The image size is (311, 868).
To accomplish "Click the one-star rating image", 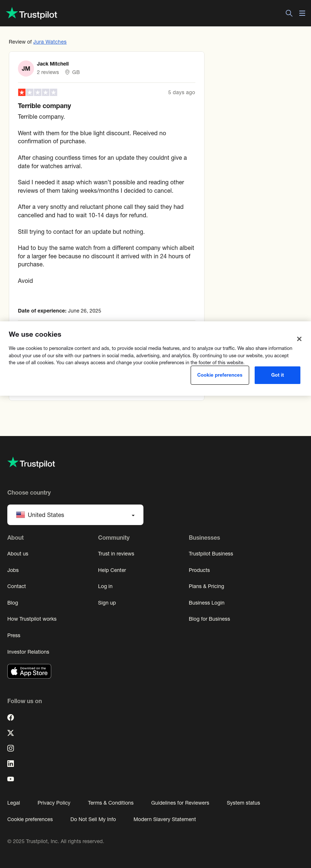I will 38,92.
